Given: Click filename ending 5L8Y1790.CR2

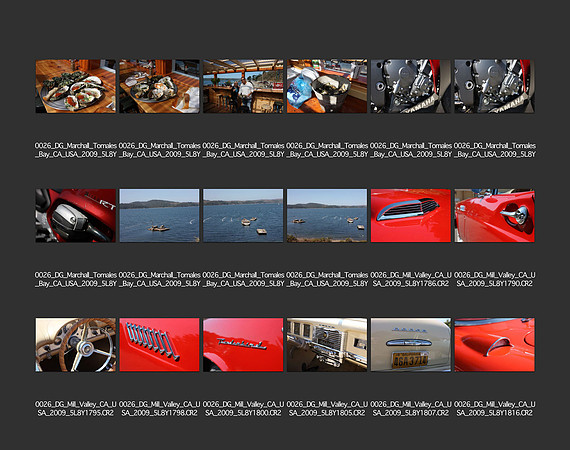Looking at the screenshot, I should (494, 279).
